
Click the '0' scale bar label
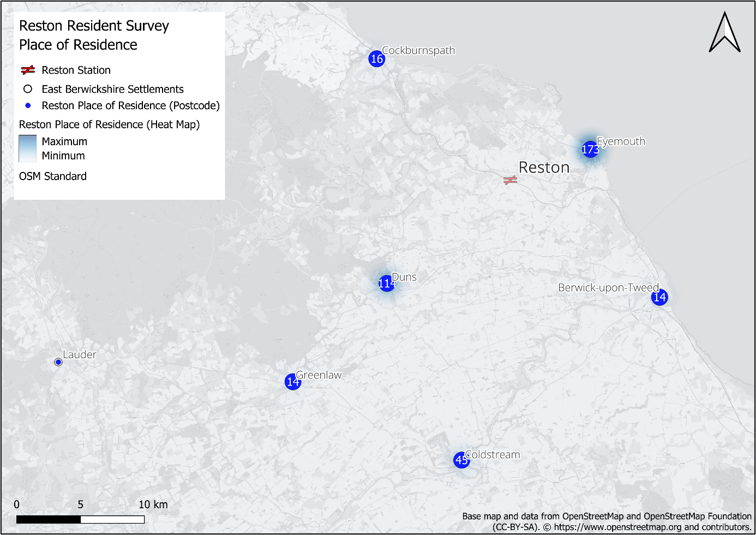pos(17,504)
